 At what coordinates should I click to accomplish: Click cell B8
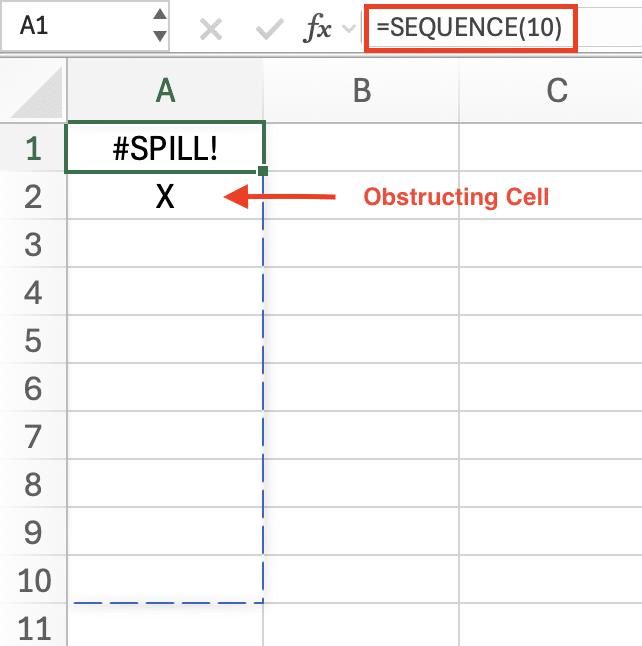pyautogui.click(x=361, y=483)
